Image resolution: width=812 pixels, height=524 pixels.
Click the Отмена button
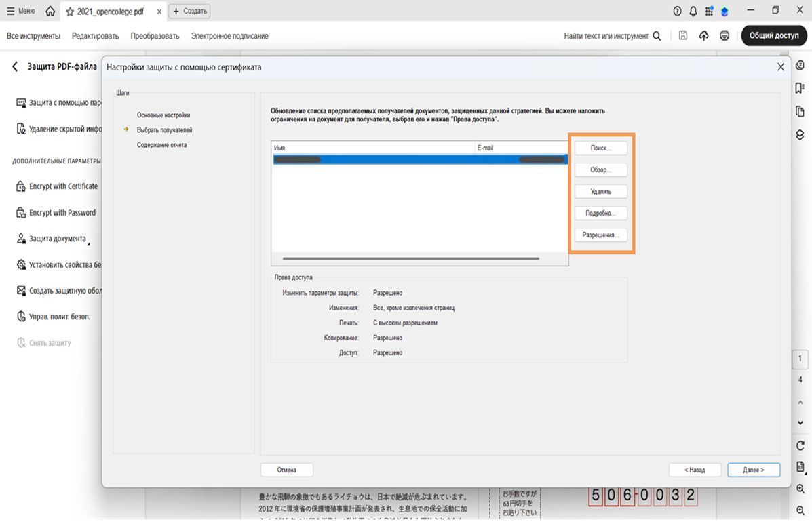click(286, 470)
